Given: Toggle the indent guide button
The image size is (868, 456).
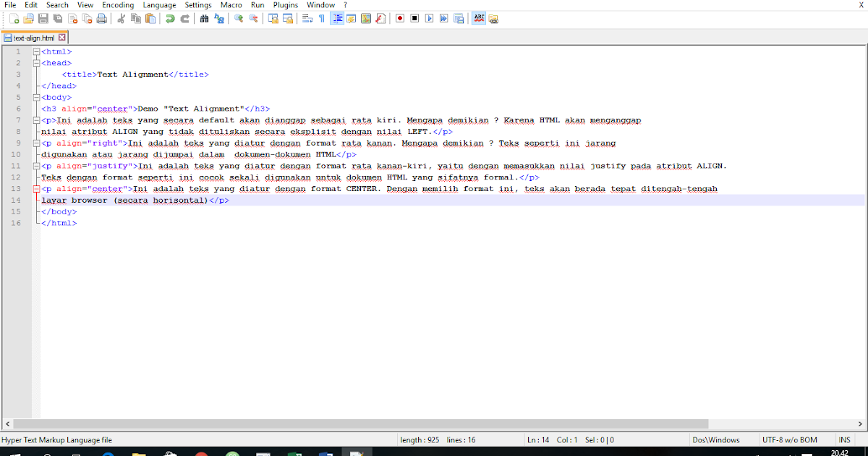Looking at the screenshot, I should coord(337,18).
